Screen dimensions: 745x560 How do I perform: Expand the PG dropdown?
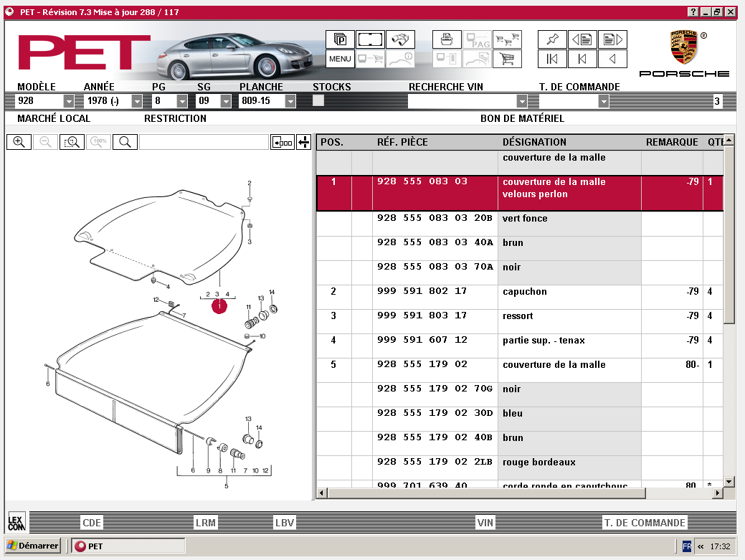click(182, 100)
